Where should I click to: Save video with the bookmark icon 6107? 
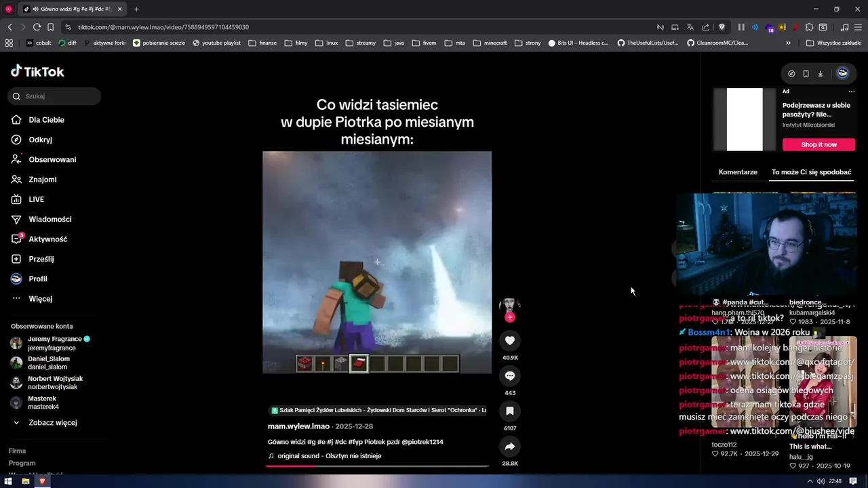(x=510, y=411)
